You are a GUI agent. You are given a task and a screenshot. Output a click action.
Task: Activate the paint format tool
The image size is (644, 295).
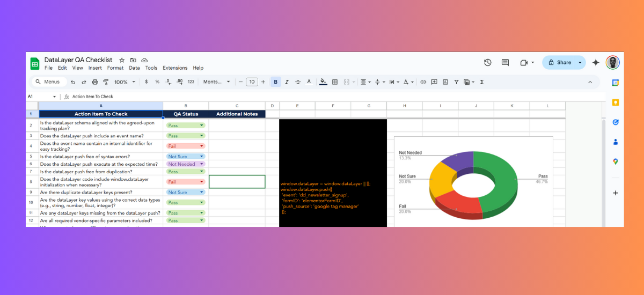[106, 82]
